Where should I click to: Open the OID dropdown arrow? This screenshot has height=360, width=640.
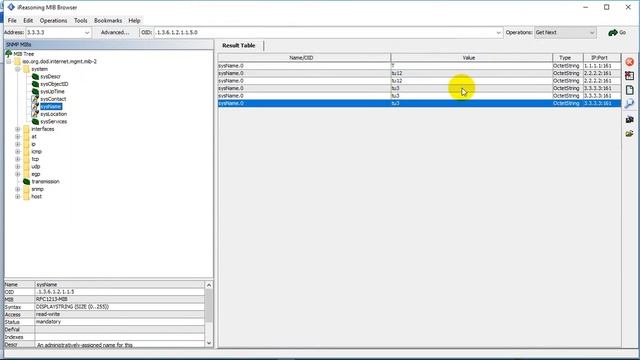(x=498, y=33)
